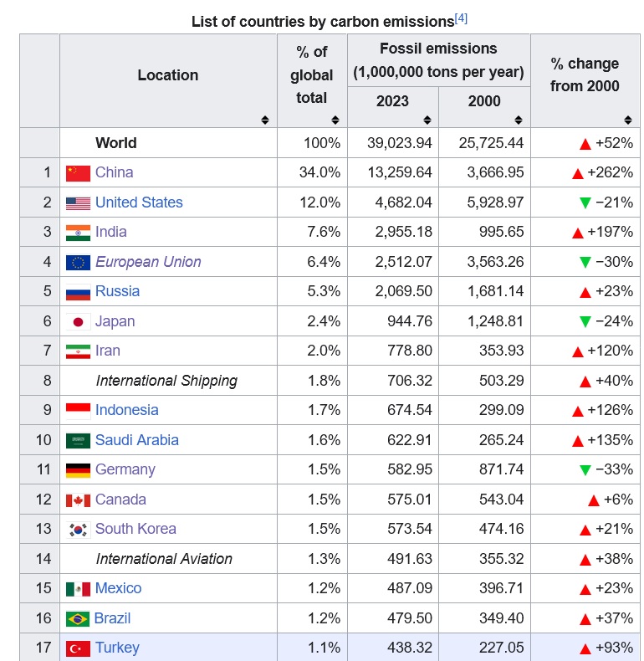This screenshot has height=661, width=644.
Task: Sort table by Location column arrows
Action: pyautogui.click(x=264, y=120)
